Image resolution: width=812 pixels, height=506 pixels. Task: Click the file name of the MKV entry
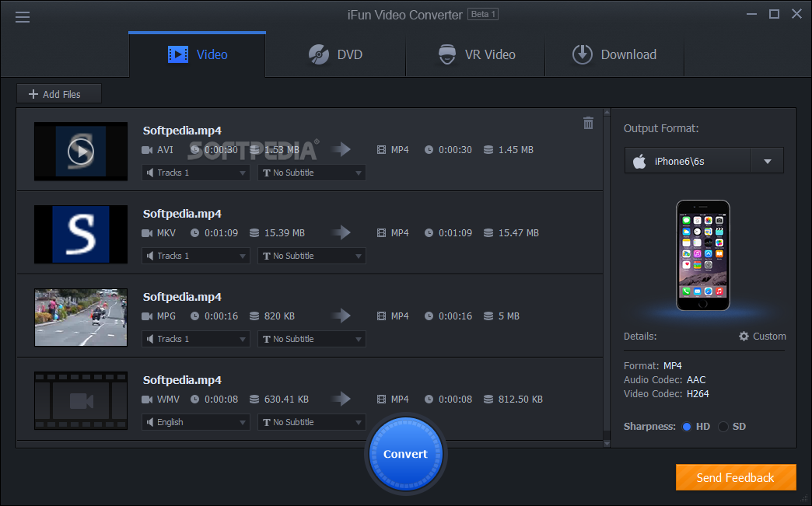182,214
